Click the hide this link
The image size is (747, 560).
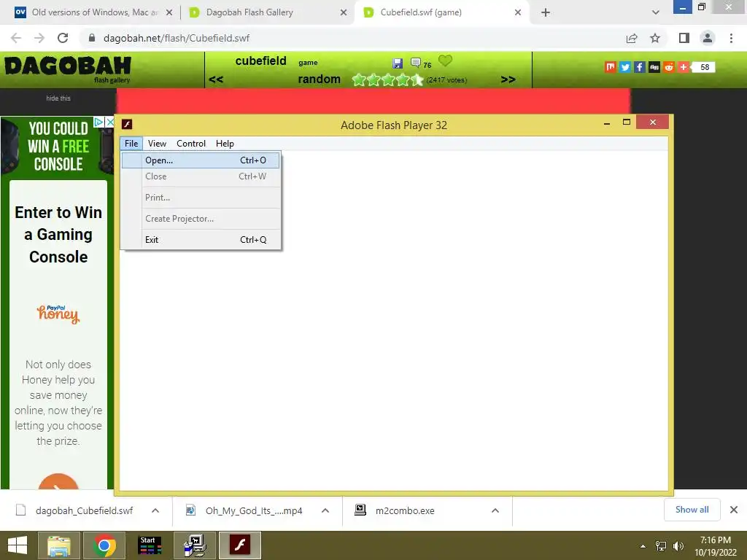58,98
